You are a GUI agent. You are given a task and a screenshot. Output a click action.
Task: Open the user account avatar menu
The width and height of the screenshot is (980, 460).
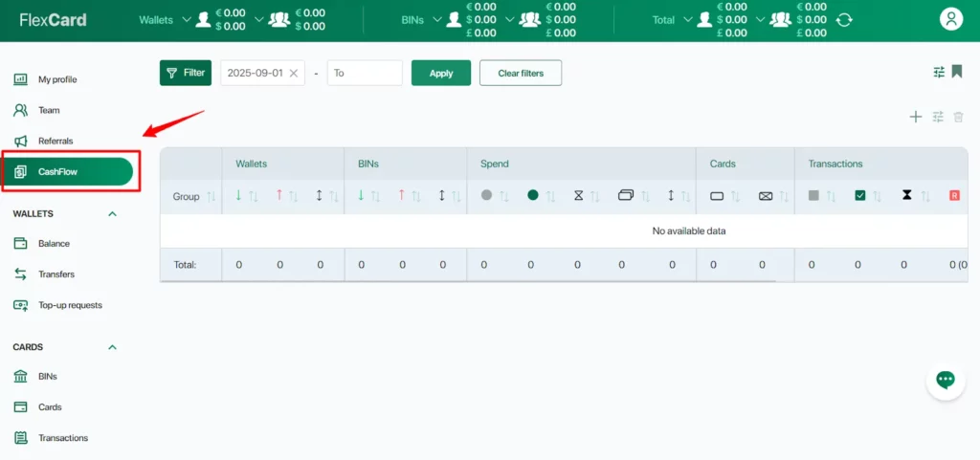point(951,19)
